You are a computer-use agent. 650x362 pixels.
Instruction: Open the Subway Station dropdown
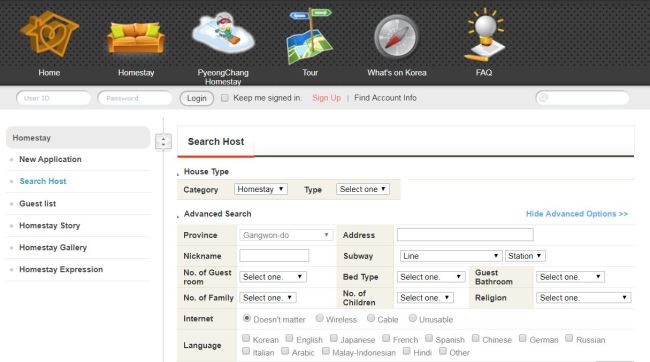coord(525,256)
